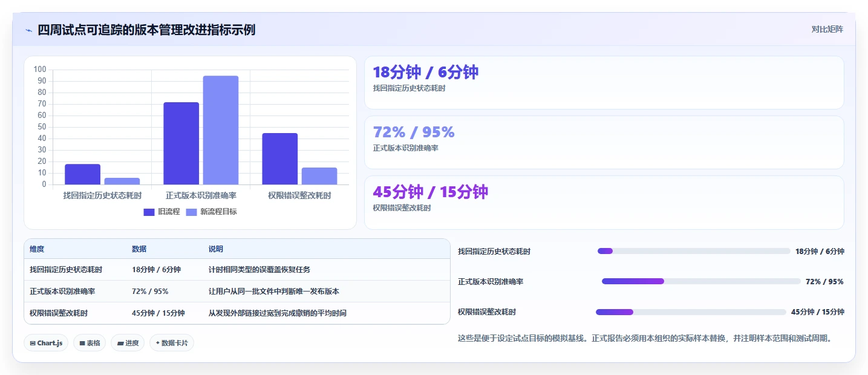Click the 数据 column header

coord(139,249)
